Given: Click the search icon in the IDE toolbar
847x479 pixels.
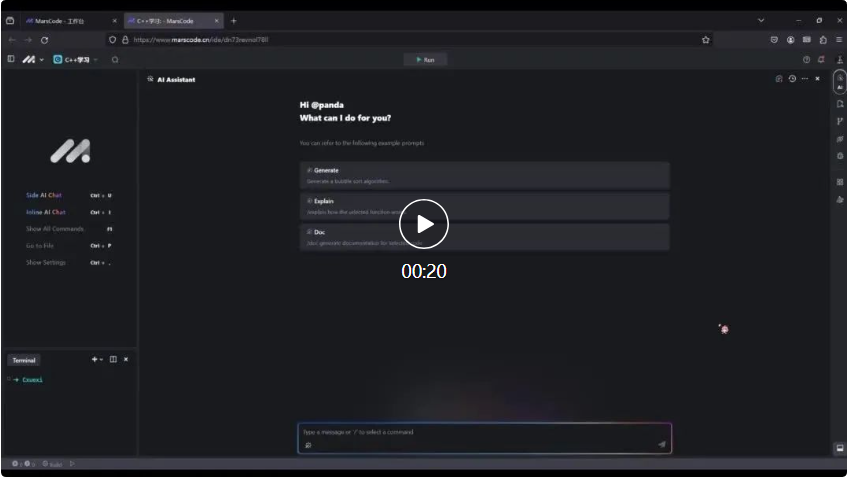Looking at the screenshot, I should (x=115, y=60).
